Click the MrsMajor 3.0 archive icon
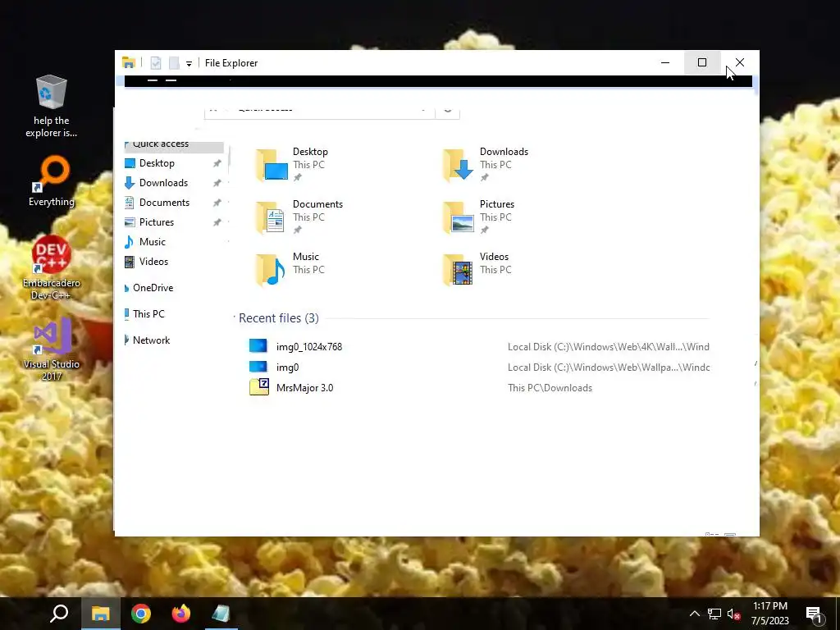 [259, 387]
